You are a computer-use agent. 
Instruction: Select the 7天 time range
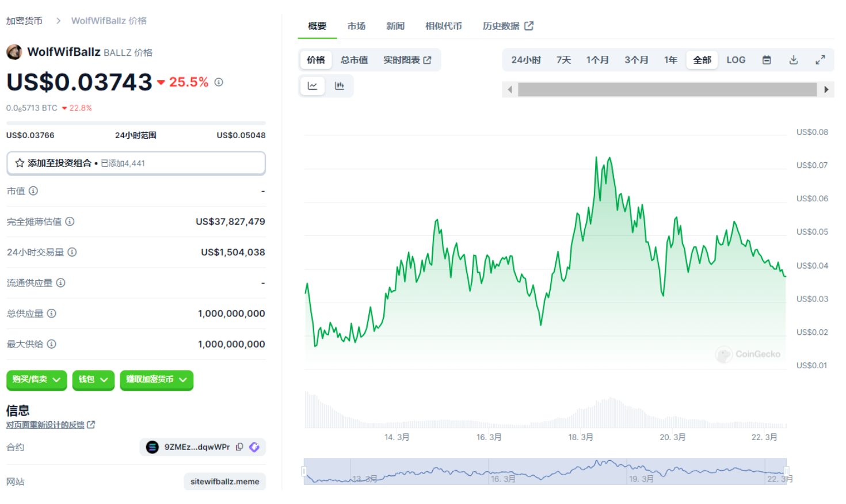tap(563, 60)
